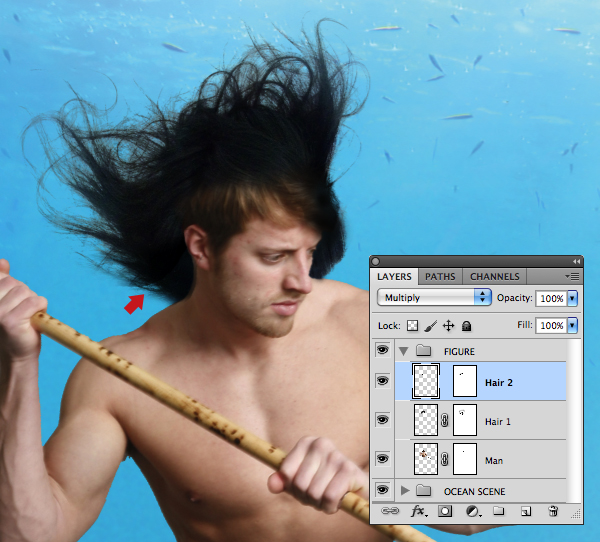Hide the FIGURE group
600x542 pixels.
pos(383,349)
